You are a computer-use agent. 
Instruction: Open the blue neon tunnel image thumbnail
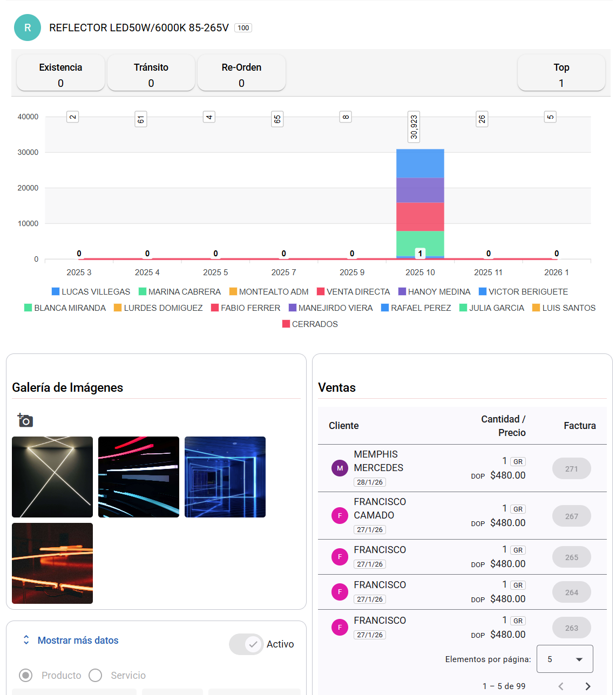coord(225,477)
